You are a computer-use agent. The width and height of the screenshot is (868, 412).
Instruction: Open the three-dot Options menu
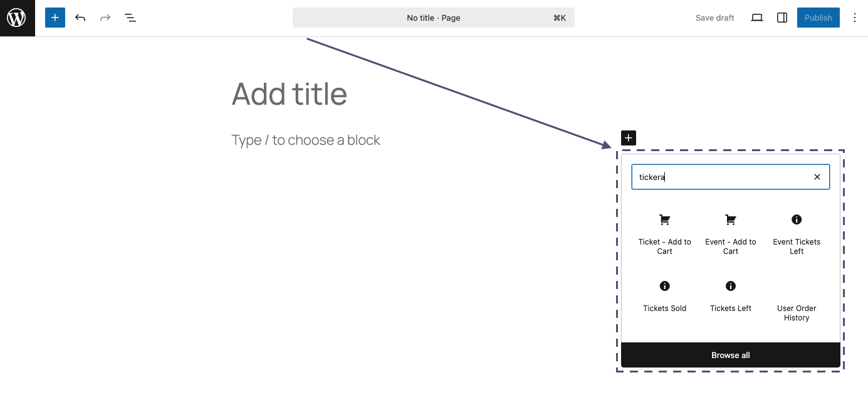(855, 18)
